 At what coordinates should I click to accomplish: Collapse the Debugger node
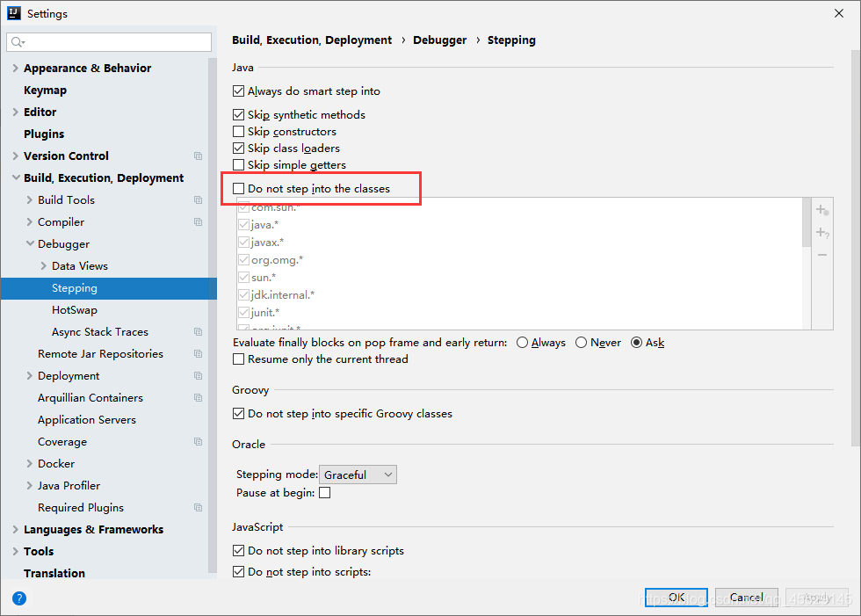click(30, 243)
